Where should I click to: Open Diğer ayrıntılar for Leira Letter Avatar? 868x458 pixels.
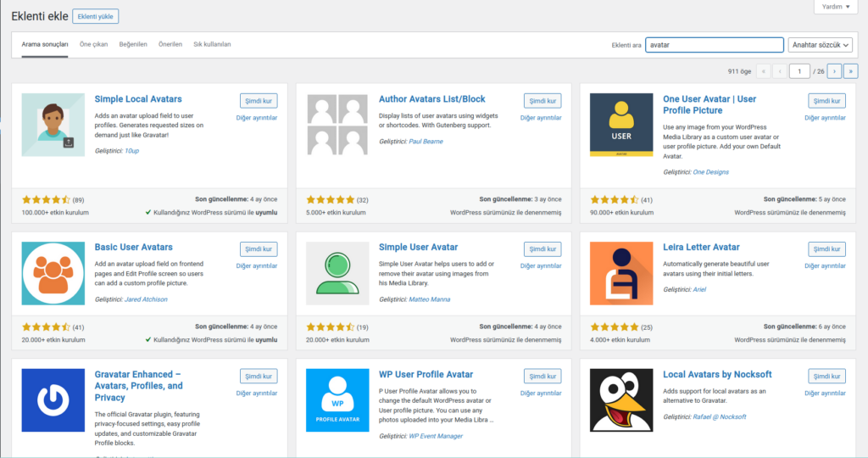click(x=825, y=265)
